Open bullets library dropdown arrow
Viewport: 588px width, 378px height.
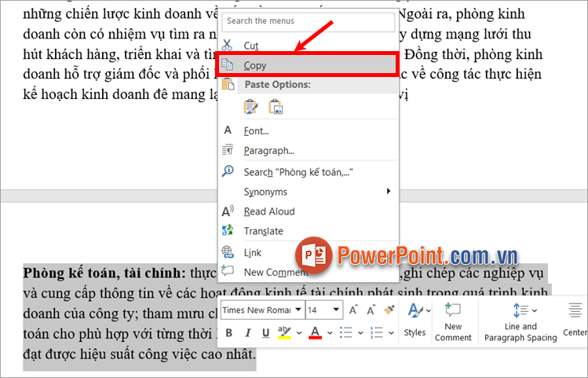click(360, 332)
